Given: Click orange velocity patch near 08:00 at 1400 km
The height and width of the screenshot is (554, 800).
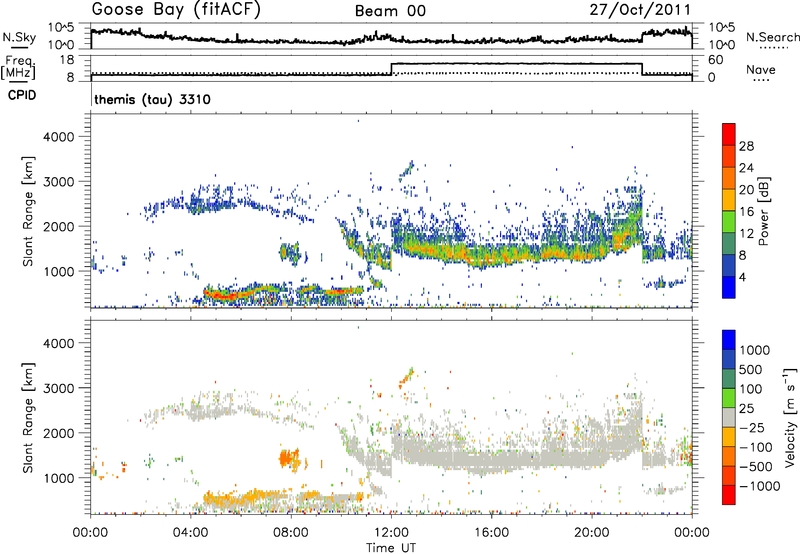Looking at the screenshot, I should tap(289, 459).
